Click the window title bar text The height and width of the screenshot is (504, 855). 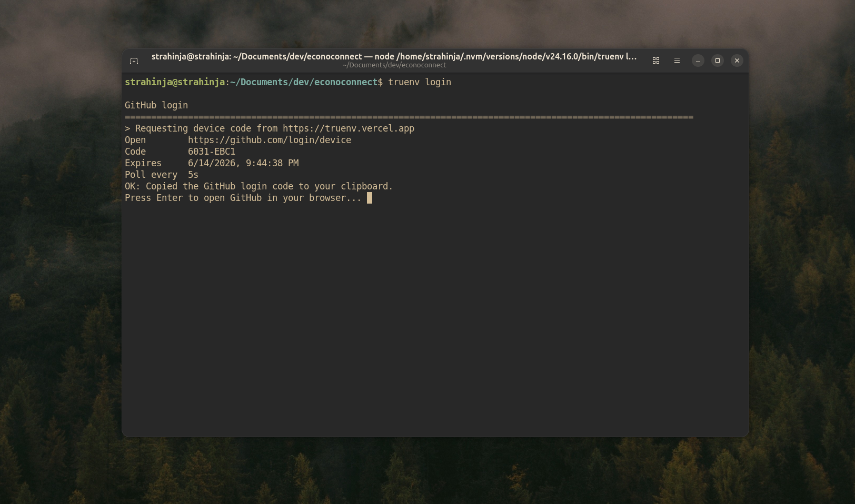point(394,56)
